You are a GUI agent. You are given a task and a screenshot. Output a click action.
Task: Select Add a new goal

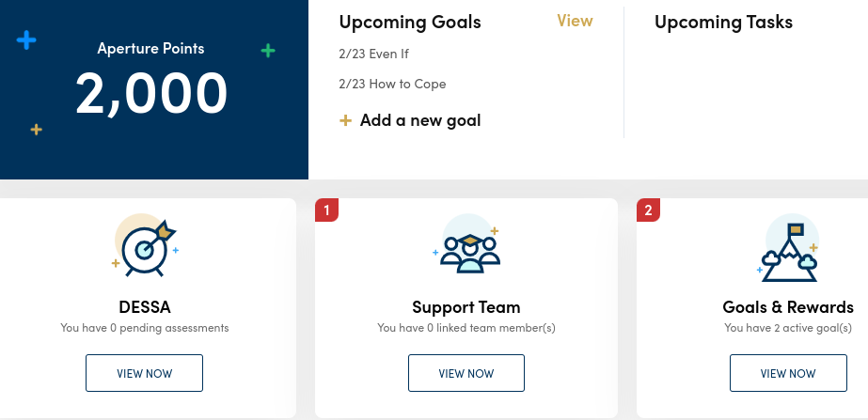coord(420,120)
